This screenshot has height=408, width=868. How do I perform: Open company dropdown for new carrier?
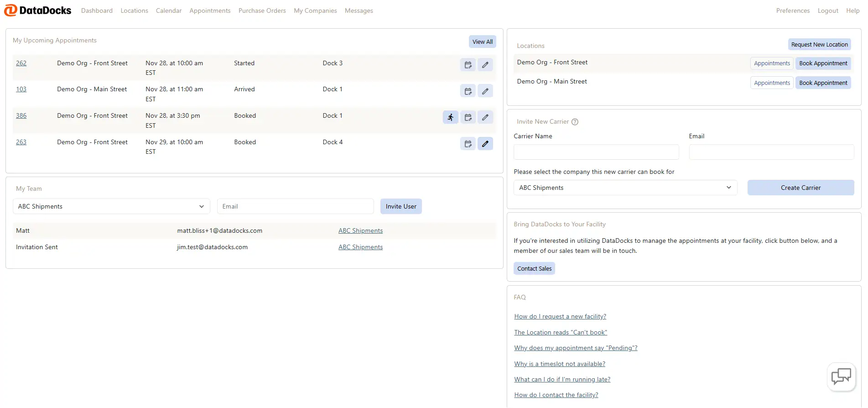625,188
